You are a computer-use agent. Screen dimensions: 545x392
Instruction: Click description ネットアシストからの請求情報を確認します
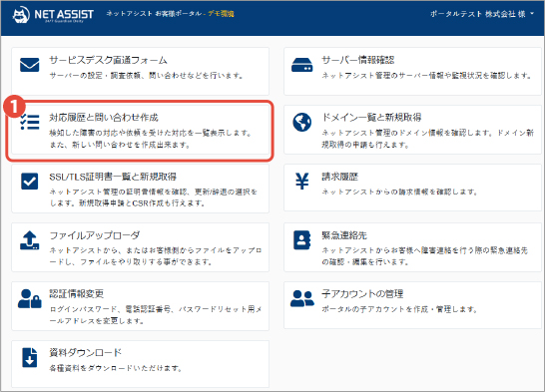(399, 192)
